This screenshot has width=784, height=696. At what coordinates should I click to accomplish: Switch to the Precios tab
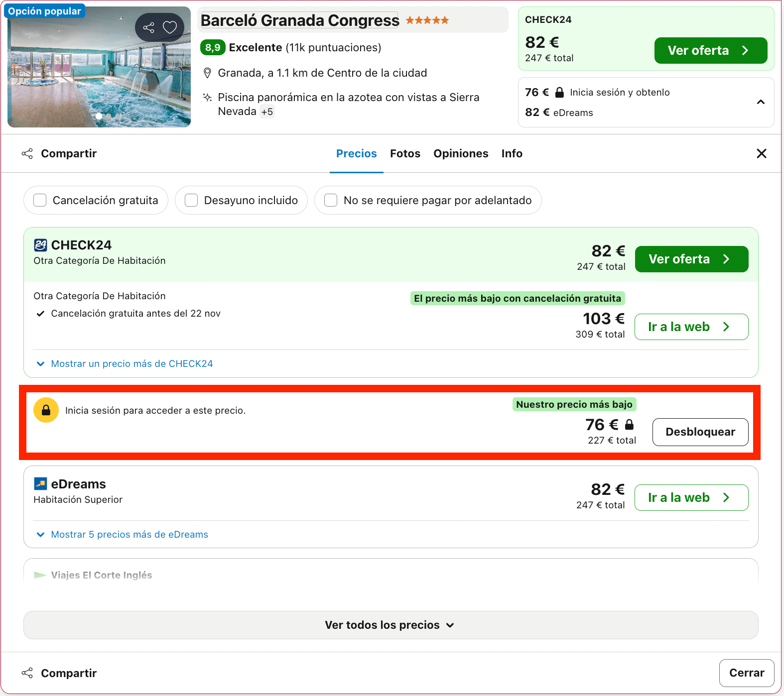tap(356, 153)
